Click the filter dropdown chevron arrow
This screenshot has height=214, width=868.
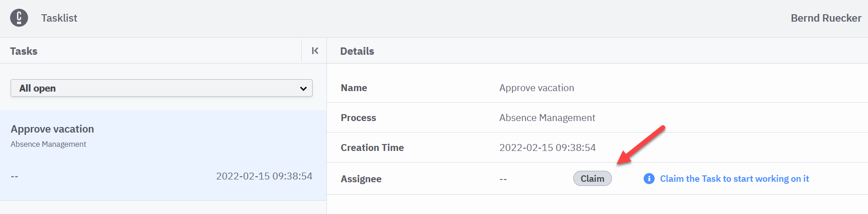[x=303, y=88]
